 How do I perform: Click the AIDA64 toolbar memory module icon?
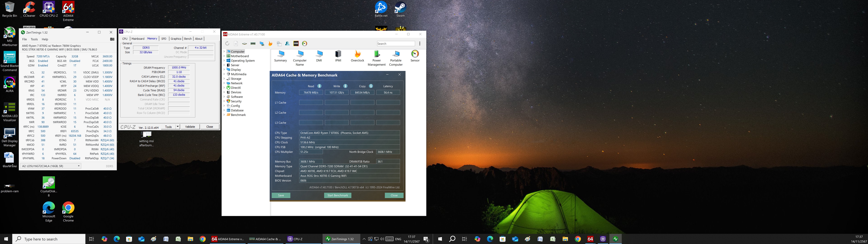253,43
